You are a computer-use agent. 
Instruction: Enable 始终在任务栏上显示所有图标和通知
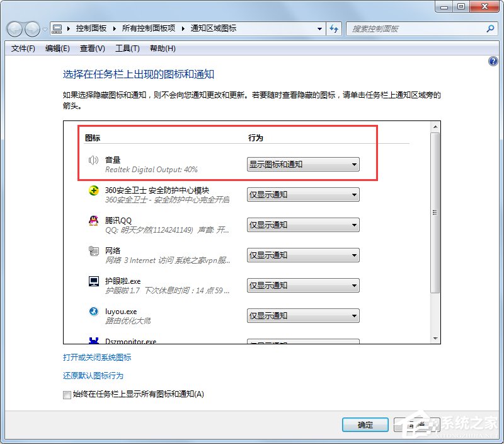tap(67, 395)
